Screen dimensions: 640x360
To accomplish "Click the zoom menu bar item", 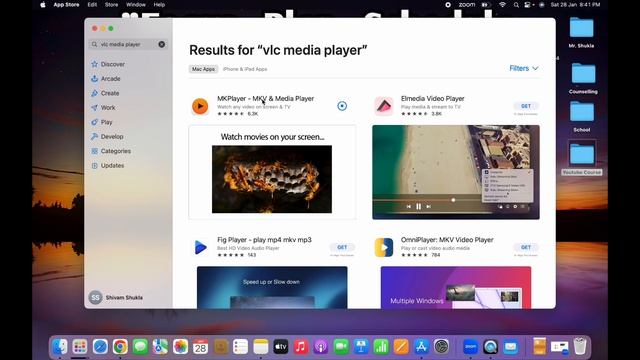I will [x=467, y=5].
